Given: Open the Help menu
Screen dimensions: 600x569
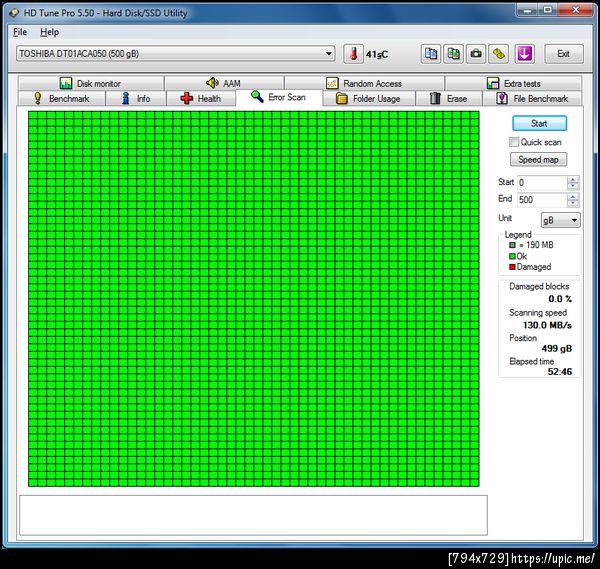Looking at the screenshot, I should click(49, 32).
